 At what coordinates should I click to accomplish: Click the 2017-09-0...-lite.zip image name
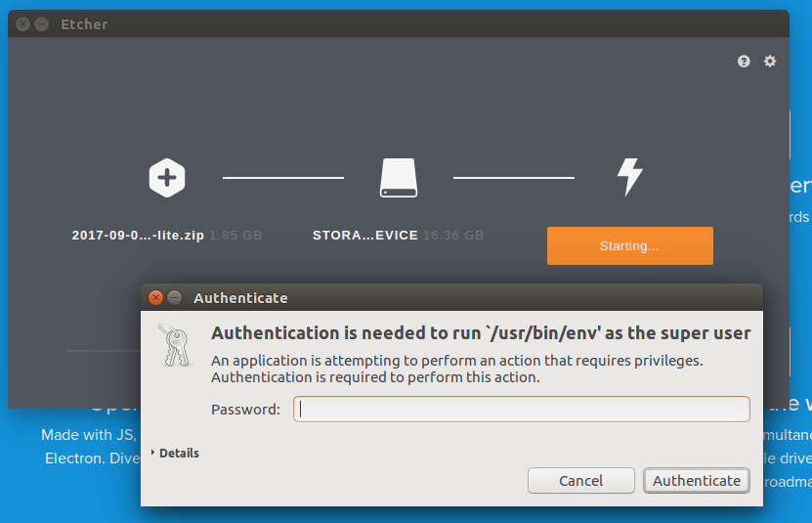pos(138,236)
